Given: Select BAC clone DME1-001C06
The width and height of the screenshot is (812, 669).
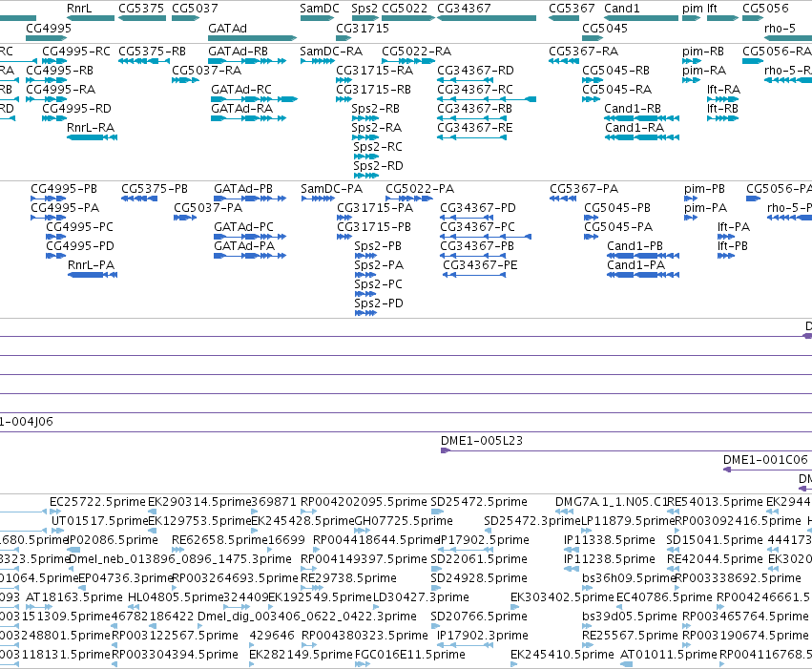Looking at the screenshot, I should (765, 460).
